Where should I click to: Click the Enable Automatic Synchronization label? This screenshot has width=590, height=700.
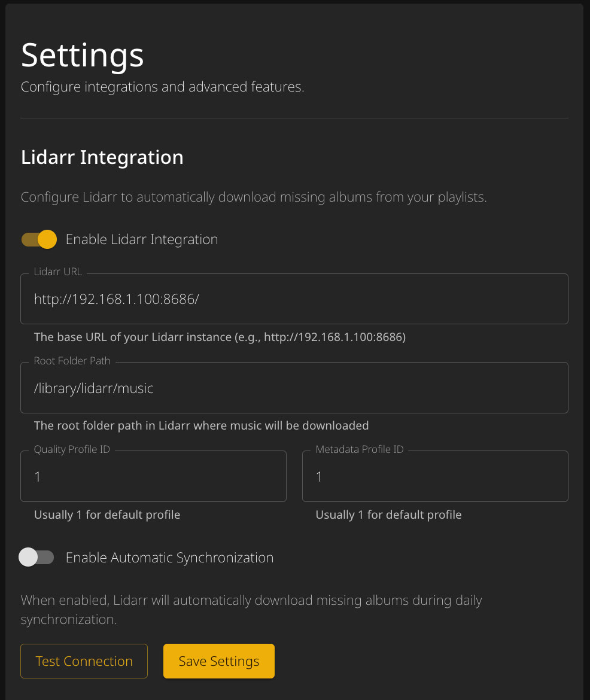tap(171, 557)
